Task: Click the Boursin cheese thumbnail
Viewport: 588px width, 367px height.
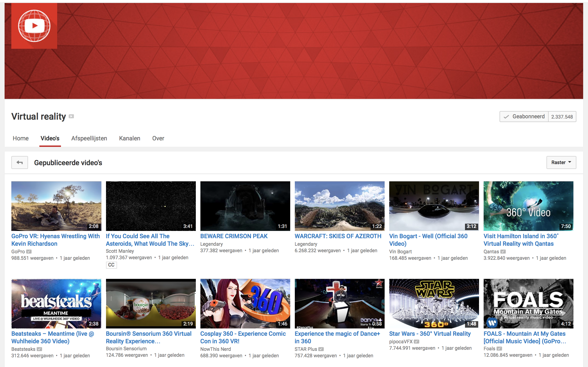Action: point(151,304)
